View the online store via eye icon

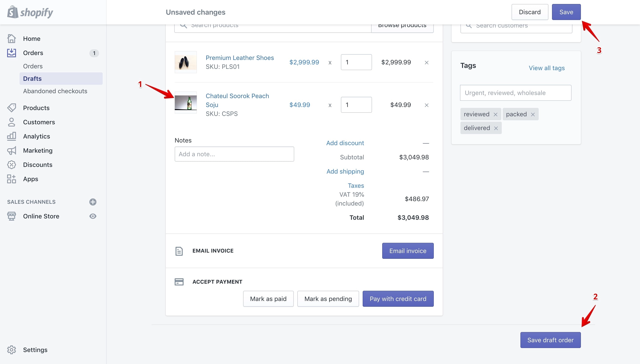(93, 216)
